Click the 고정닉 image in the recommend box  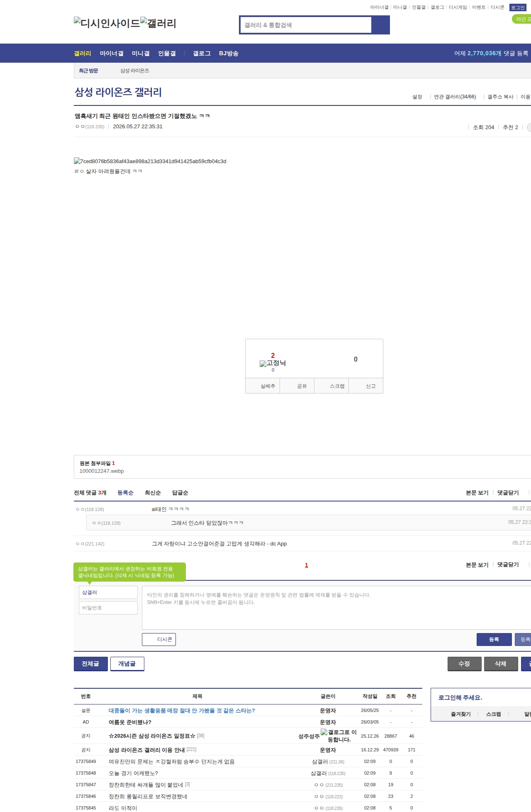click(x=273, y=363)
